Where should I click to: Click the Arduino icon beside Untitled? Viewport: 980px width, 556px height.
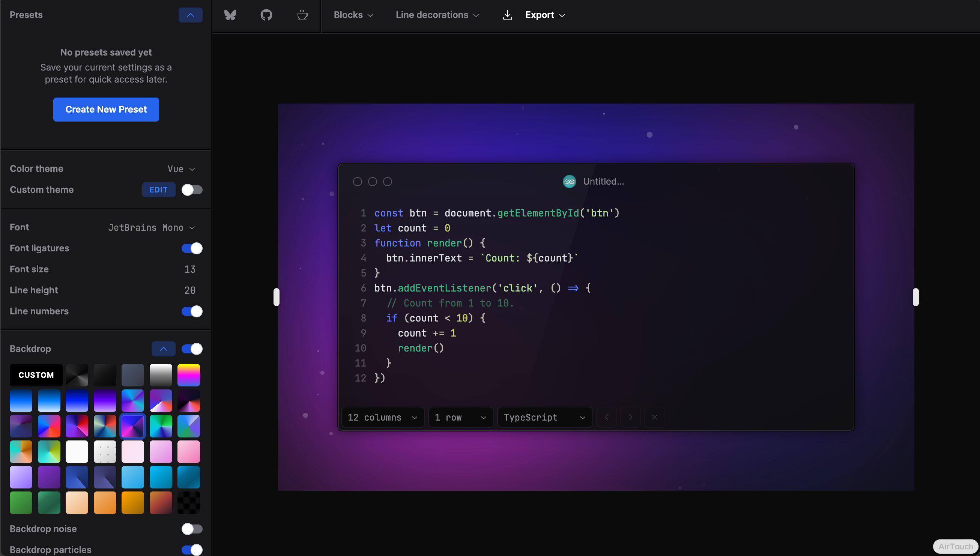(x=569, y=181)
